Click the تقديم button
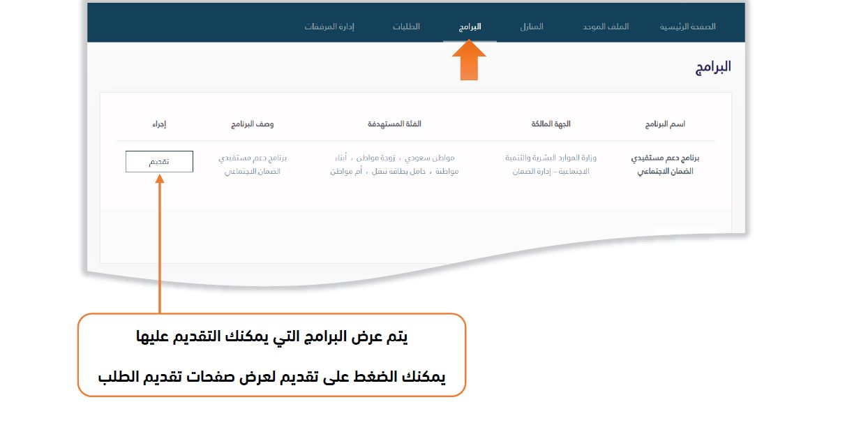 pos(159,161)
